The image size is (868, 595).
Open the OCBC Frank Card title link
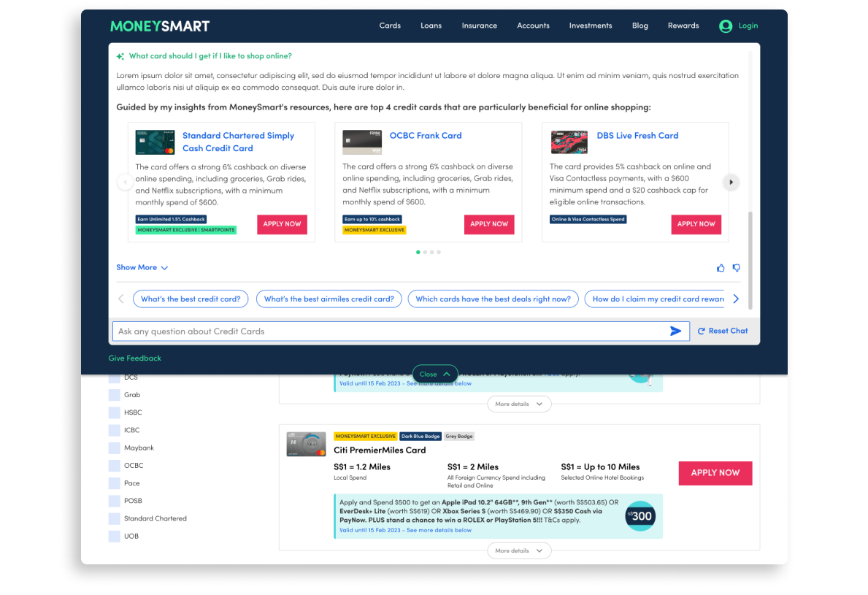(x=426, y=137)
